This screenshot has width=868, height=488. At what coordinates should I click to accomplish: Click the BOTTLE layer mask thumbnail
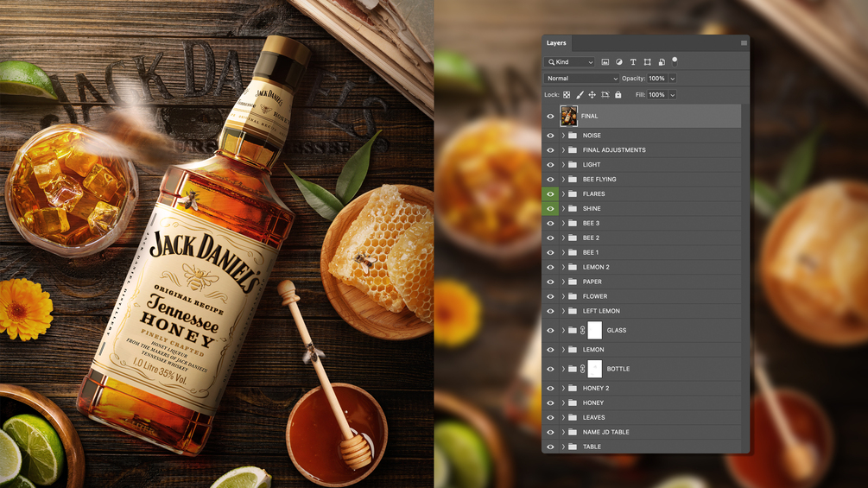tap(594, 369)
